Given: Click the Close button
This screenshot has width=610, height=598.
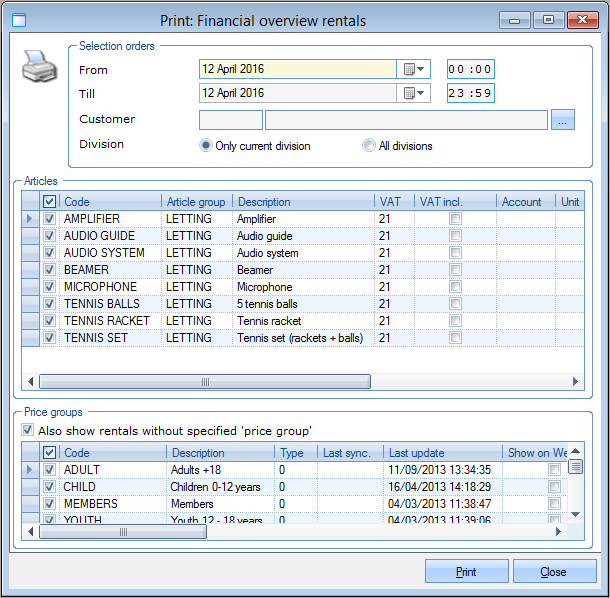Looking at the screenshot, I should (554, 572).
